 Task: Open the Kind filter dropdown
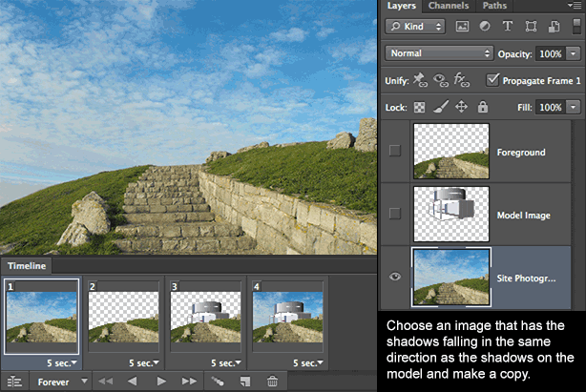point(418,27)
